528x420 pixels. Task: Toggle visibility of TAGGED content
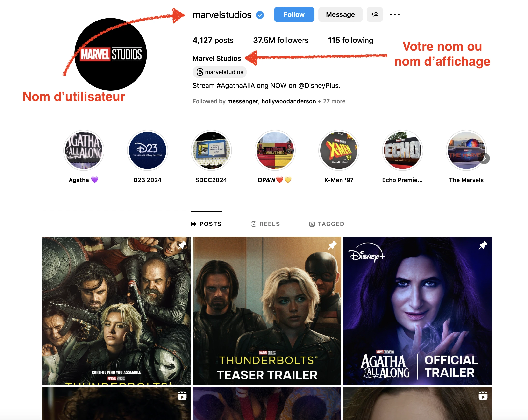click(326, 223)
